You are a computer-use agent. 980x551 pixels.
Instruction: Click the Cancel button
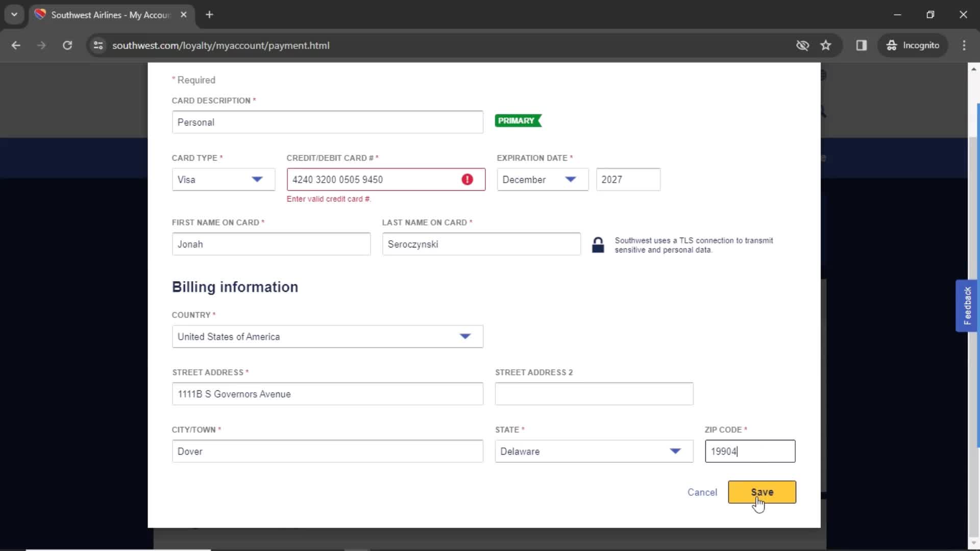pos(702,492)
